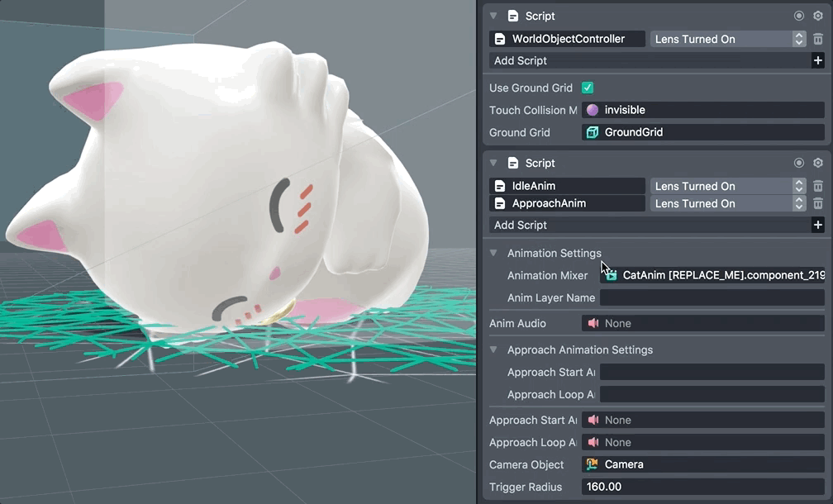
Task: Open settings gear of WorldObjectController Script component
Action: [x=817, y=16]
